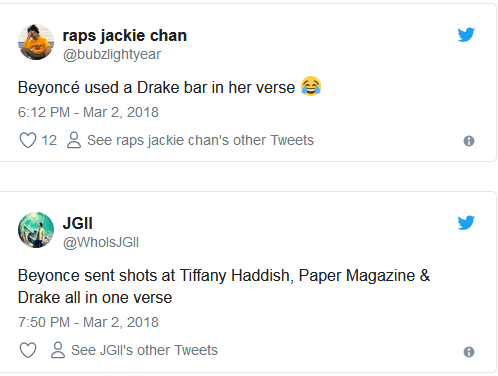
Task: Click person icon beside raps jackie chan's other Tweets
Action: 74,140
